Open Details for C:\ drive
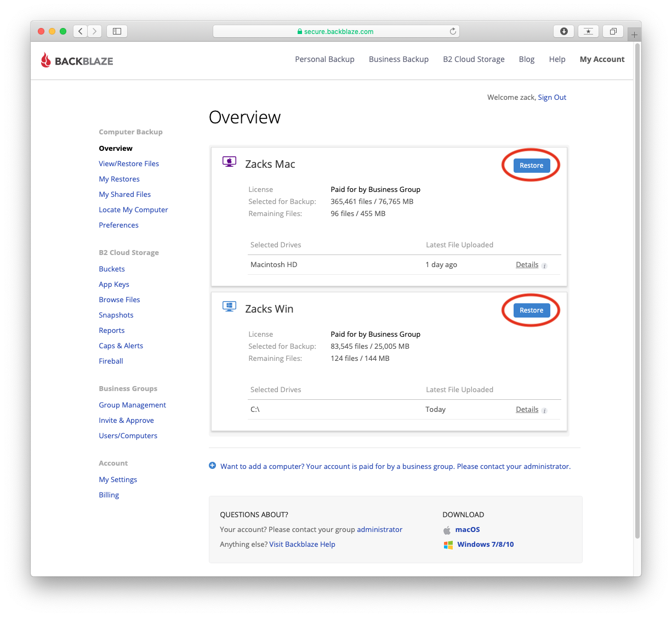The image size is (672, 617). point(527,409)
